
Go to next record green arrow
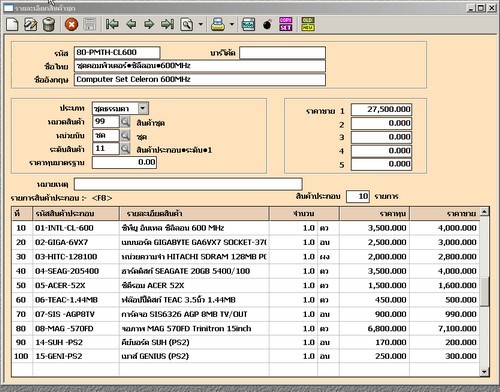point(149,24)
